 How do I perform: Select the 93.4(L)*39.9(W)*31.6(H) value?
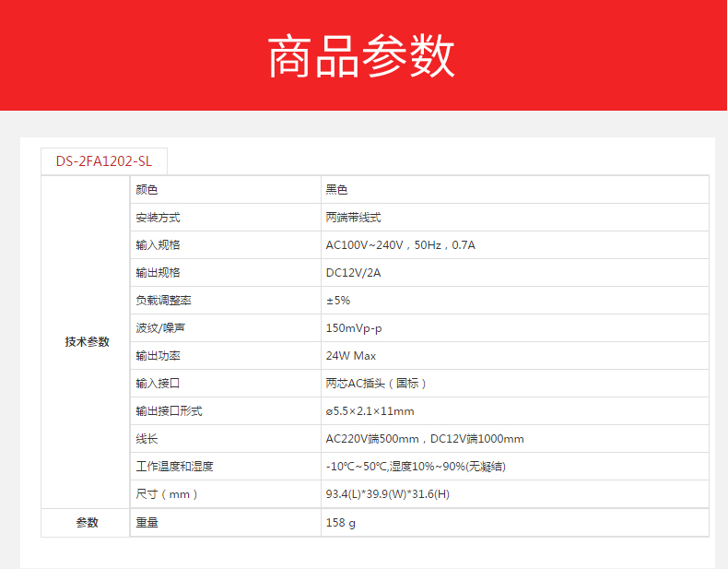click(388, 493)
